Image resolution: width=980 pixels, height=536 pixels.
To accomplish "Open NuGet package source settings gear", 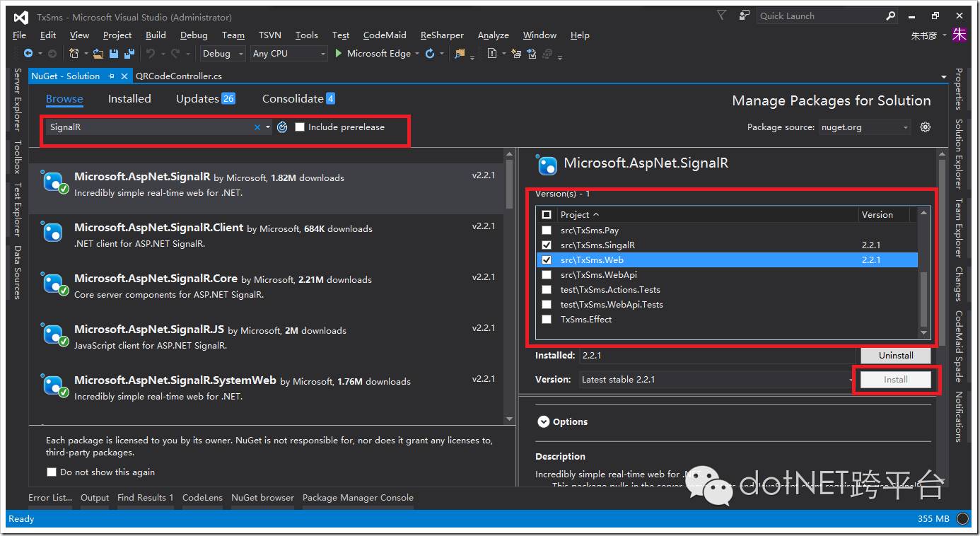I will point(925,127).
